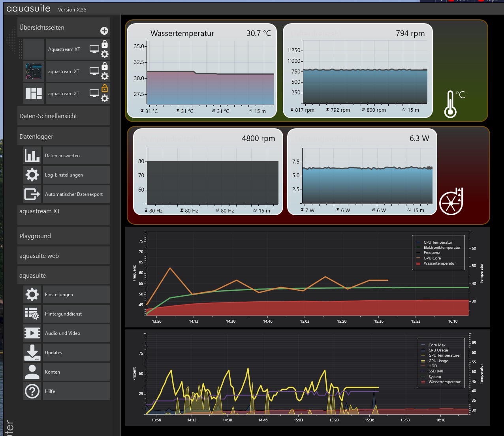Expand the Playground section
The height and width of the screenshot is (436, 504).
pyautogui.click(x=63, y=236)
